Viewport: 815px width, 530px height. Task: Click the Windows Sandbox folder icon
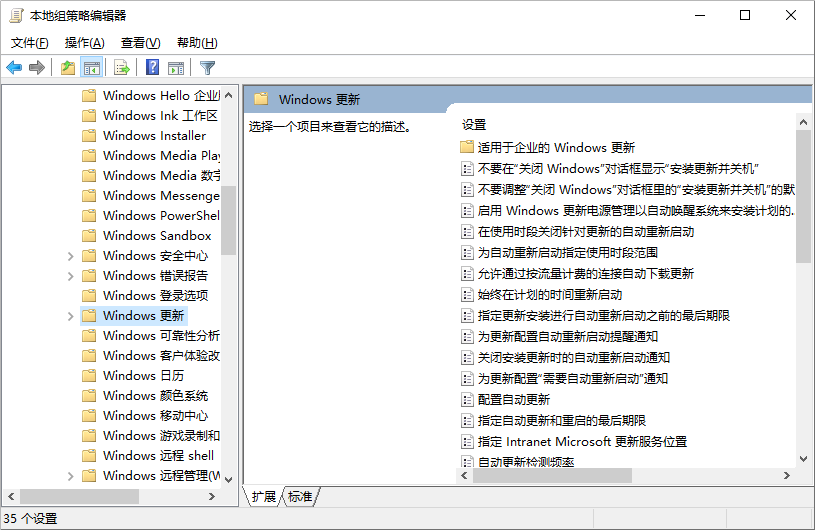tap(89, 236)
